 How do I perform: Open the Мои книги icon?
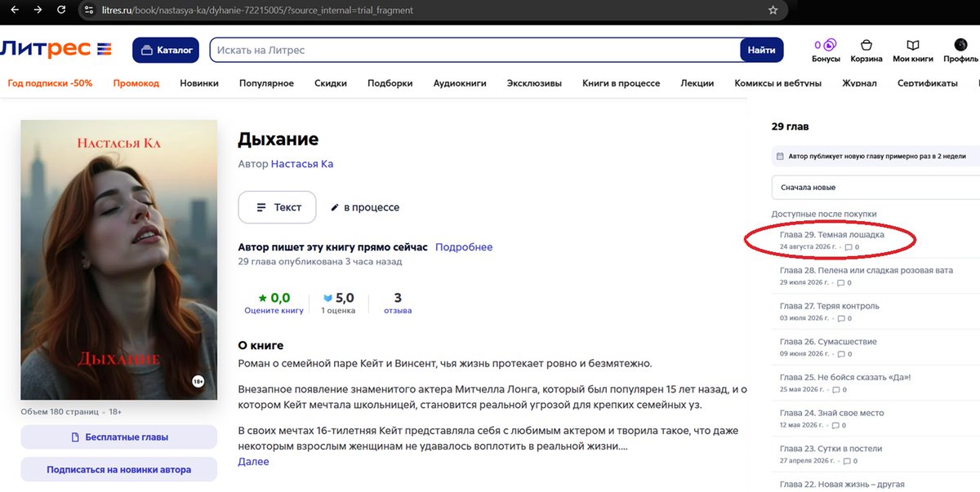pos(913,51)
